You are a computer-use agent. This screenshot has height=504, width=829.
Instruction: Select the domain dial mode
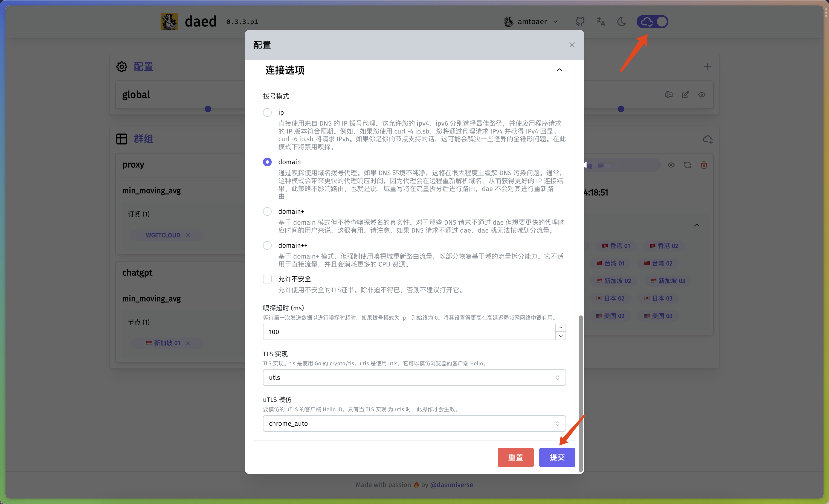[267, 162]
